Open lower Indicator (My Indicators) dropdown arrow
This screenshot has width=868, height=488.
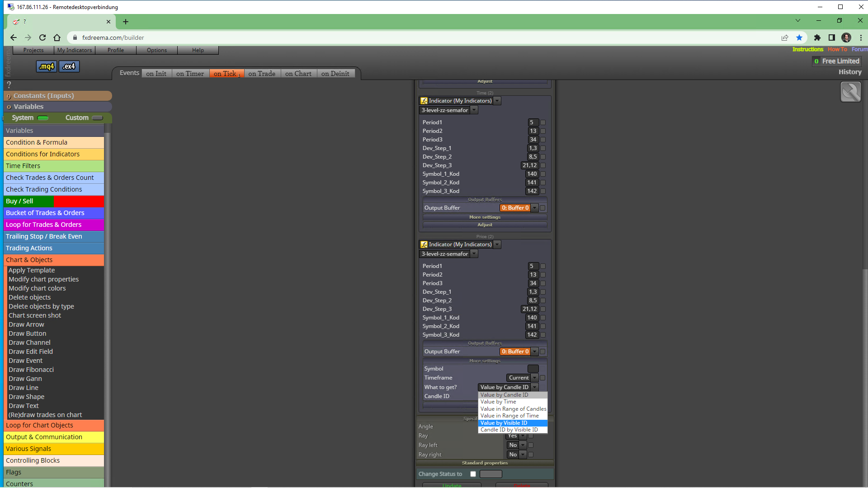[497, 244]
